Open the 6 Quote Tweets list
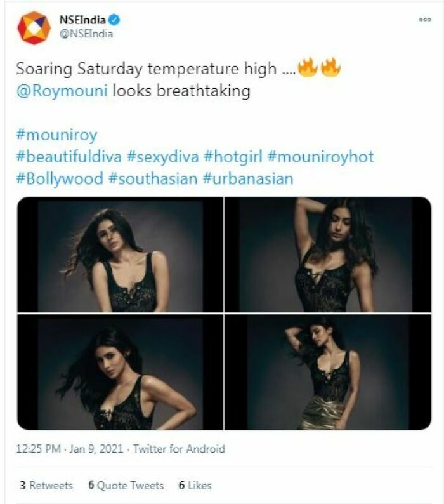The height and width of the screenshot is (504, 444). 126,486
